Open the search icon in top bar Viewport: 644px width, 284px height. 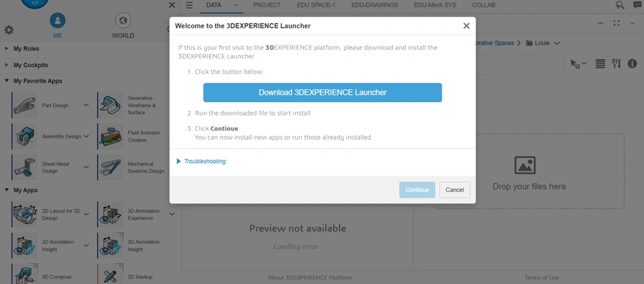pos(620,5)
